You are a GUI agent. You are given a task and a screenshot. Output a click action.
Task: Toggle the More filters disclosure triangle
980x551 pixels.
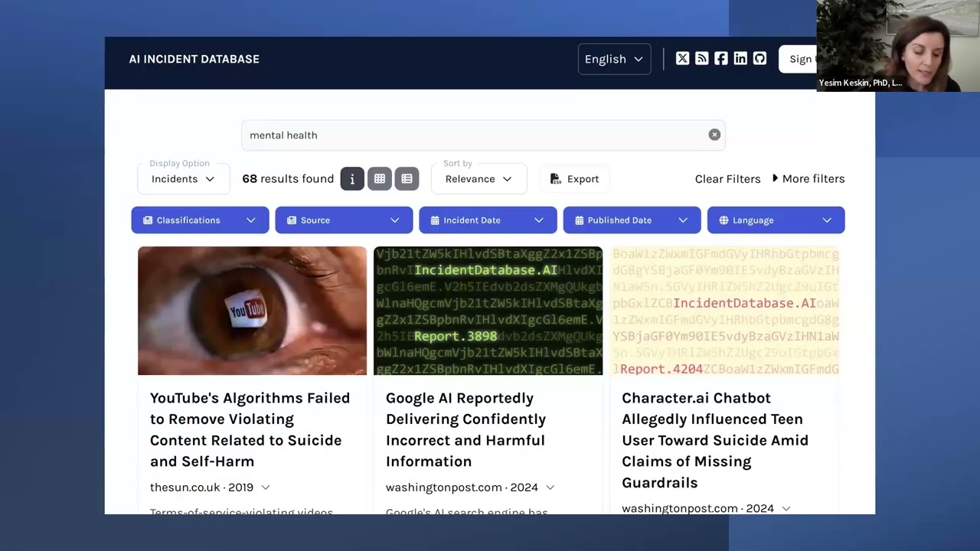(775, 178)
